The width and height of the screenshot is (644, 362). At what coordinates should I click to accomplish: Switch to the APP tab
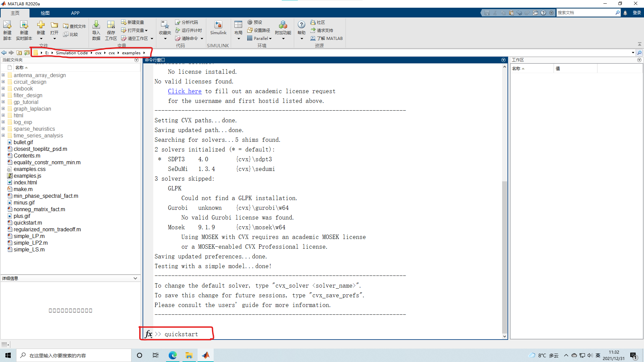point(75,13)
